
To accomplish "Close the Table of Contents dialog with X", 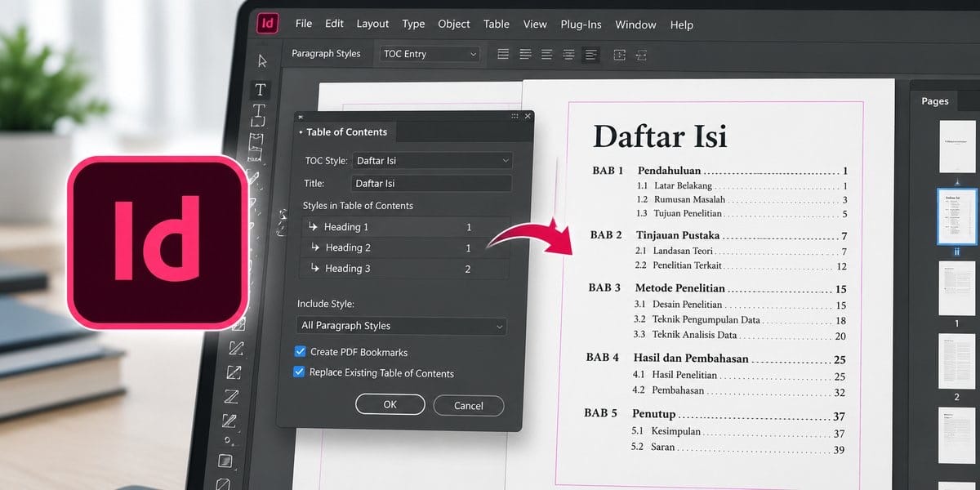I will coord(528,117).
